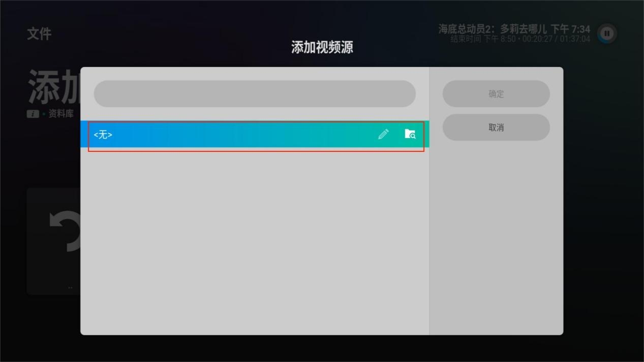Viewport: 644px width, 362px height.
Task: Click the pause icon in the top-right corner
Action: click(606, 34)
